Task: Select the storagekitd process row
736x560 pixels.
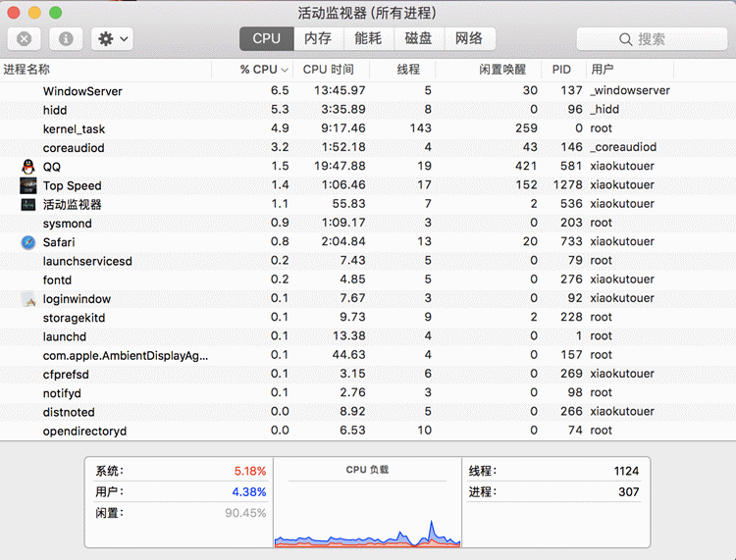Action: click(368, 318)
